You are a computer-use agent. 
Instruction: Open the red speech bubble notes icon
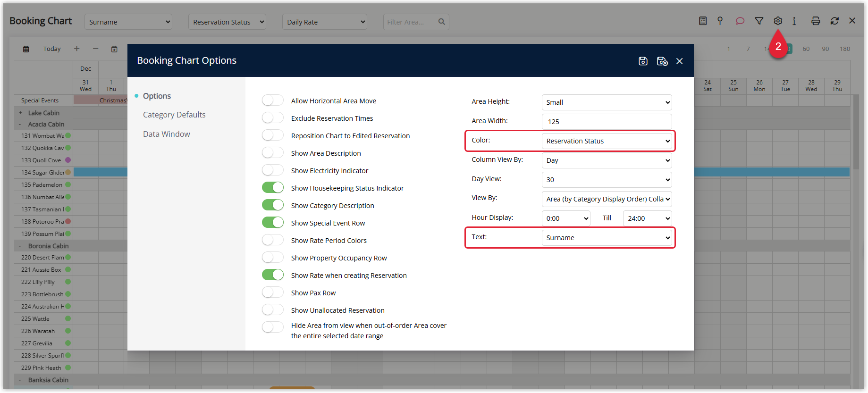click(x=740, y=21)
